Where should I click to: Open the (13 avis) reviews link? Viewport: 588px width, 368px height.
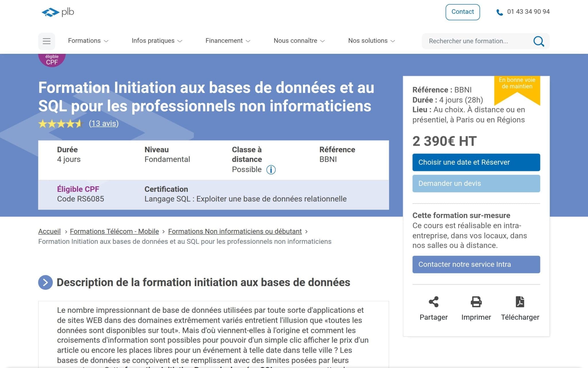click(104, 123)
